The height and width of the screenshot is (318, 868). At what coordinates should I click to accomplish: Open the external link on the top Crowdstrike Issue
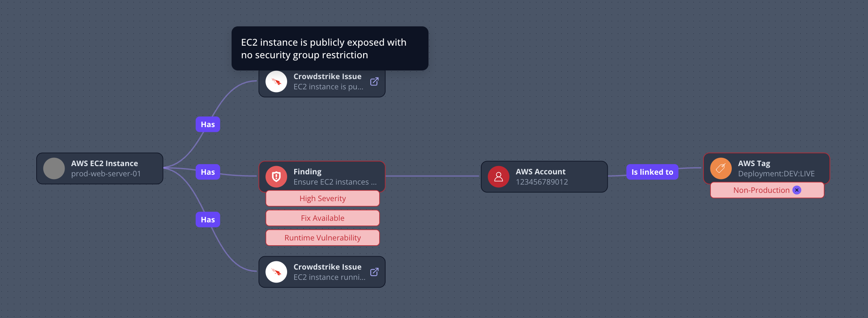(374, 81)
